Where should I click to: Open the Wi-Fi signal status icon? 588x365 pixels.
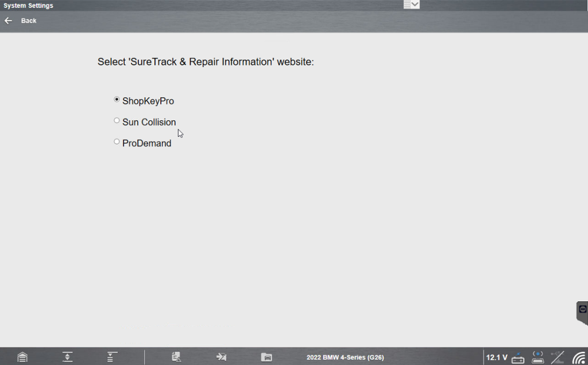tap(579, 358)
